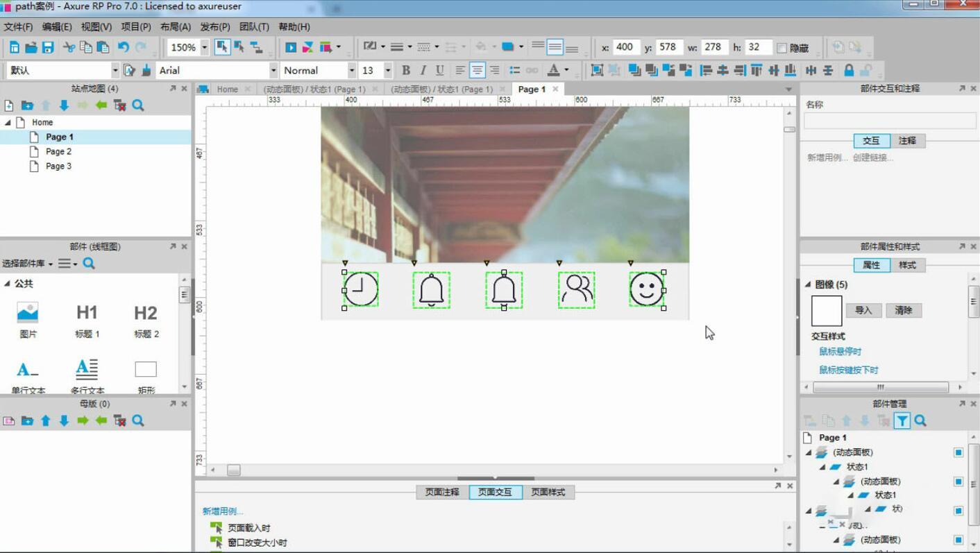Screen dimensions: 980x553
Task: Toggle visibility of first 动态面板 in manager
Action: pyautogui.click(x=958, y=452)
